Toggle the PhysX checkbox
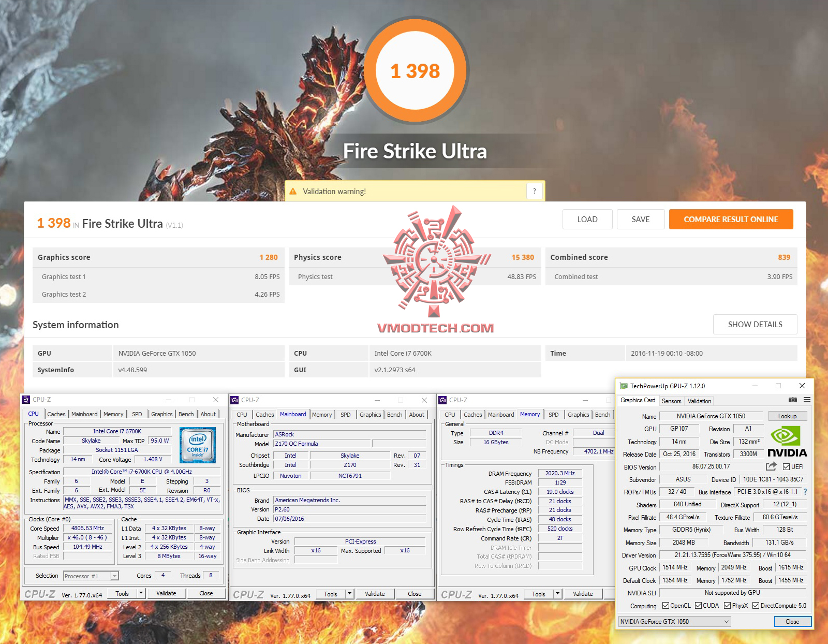828x644 pixels. 727,606
